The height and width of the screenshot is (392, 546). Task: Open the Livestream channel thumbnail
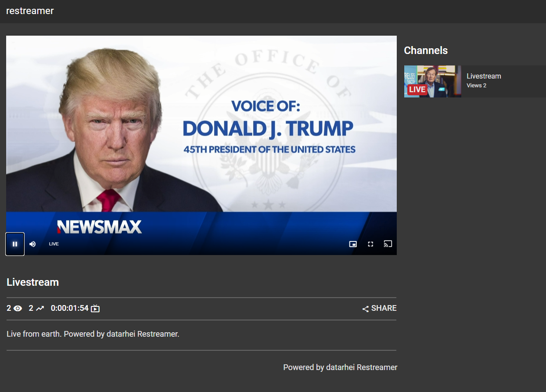432,81
